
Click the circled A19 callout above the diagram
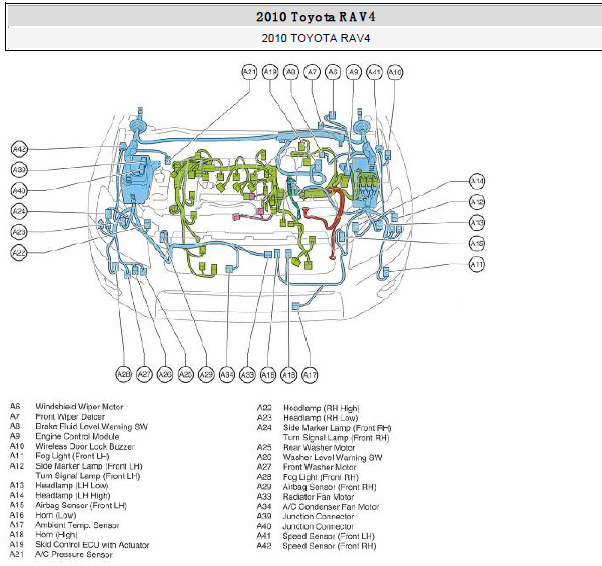[x=270, y=72]
